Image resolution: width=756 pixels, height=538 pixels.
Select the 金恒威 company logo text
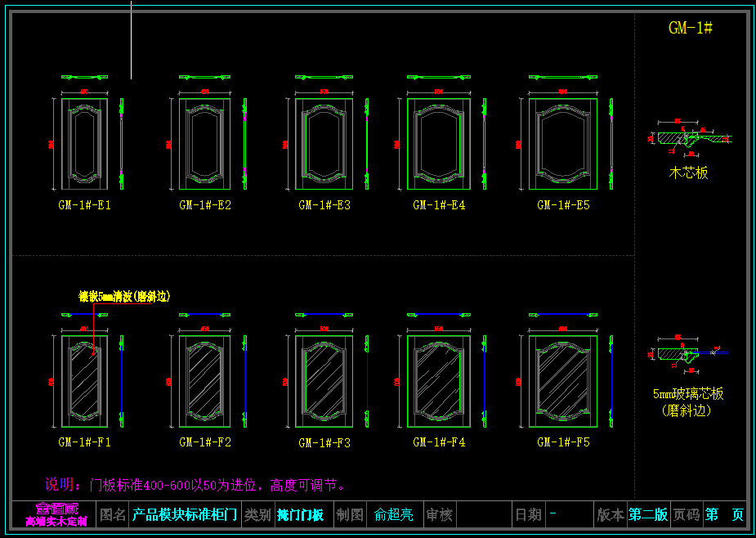click(x=55, y=509)
